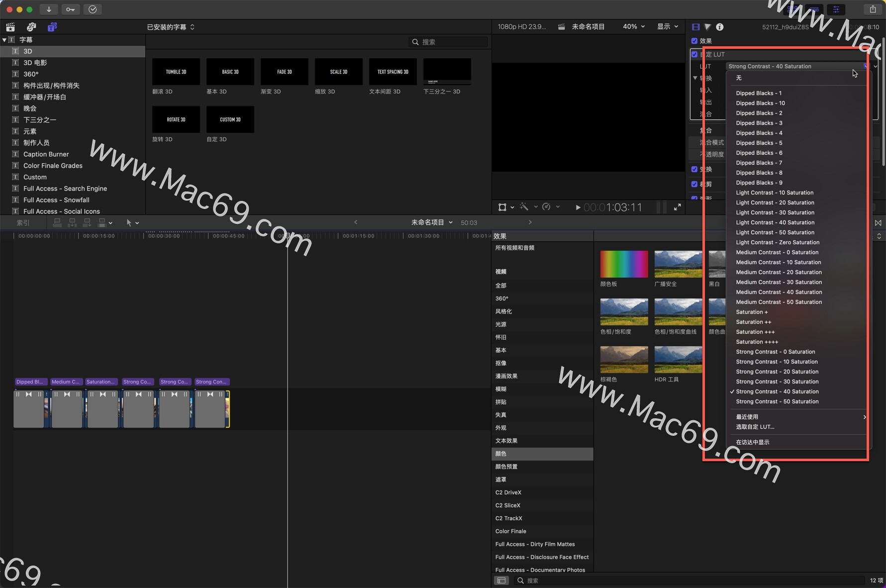Screen dimensions: 886x588
Task: Open the video inspector filmstrip icon
Action: (x=695, y=27)
